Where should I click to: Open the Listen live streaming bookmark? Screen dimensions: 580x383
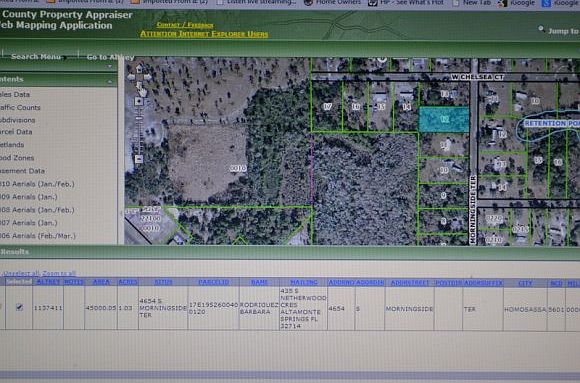click(x=257, y=3)
